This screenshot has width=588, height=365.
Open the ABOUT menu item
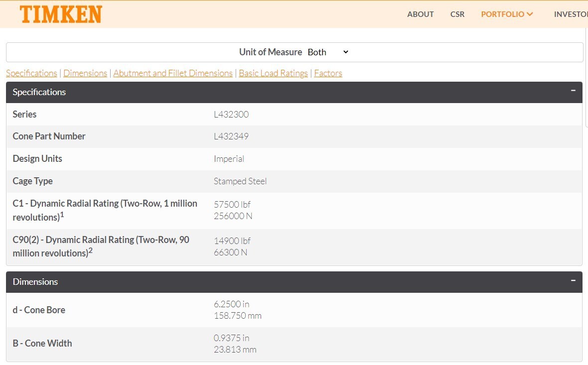point(421,14)
